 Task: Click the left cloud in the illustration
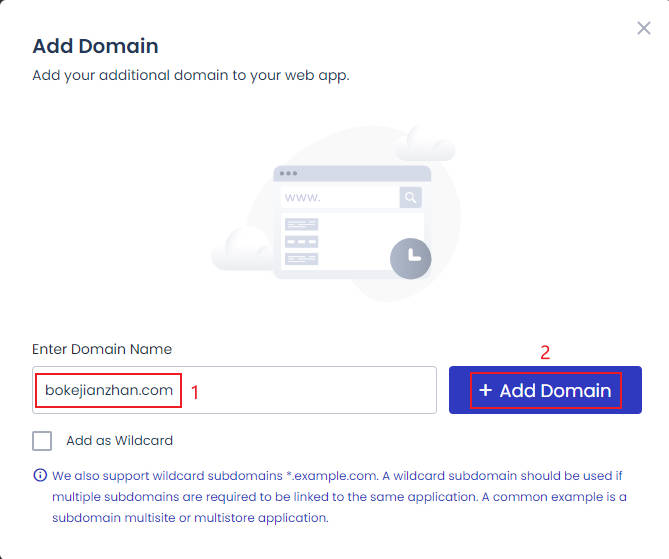pos(242,250)
